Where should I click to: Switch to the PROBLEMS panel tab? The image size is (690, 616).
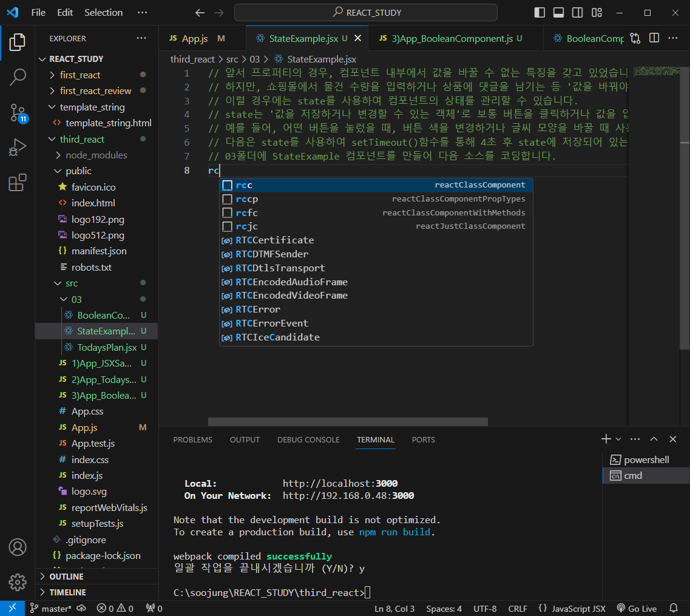coord(193,439)
